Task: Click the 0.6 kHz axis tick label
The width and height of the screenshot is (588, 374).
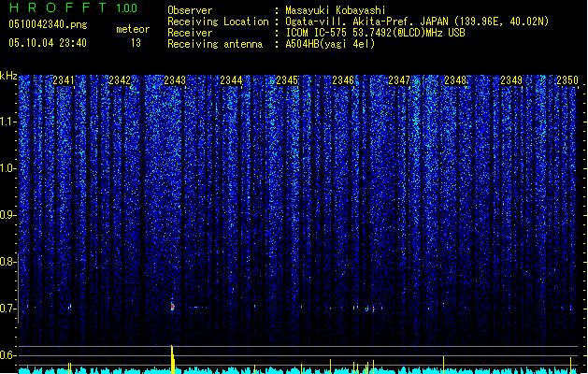Action: (7, 355)
